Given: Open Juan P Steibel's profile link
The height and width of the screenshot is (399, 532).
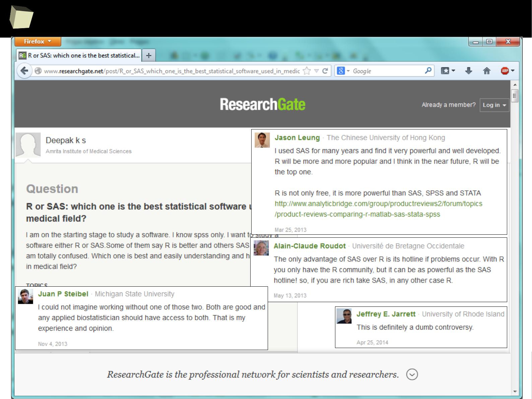Looking at the screenshot, I should [63, 294].
